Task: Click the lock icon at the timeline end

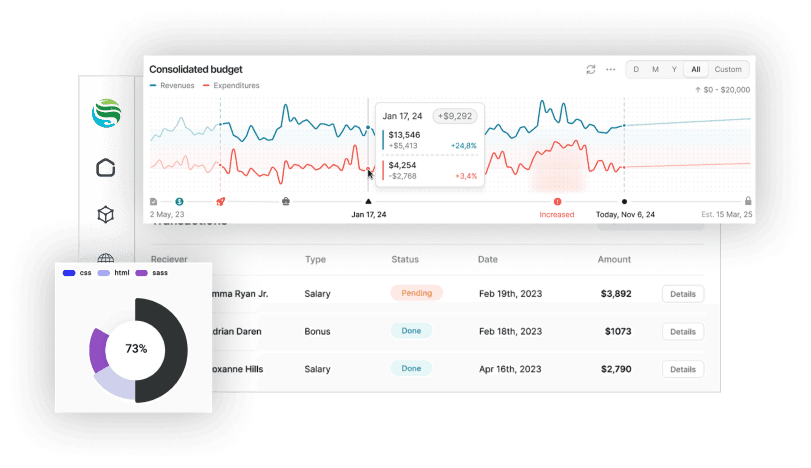Action: tap(748, 201)
